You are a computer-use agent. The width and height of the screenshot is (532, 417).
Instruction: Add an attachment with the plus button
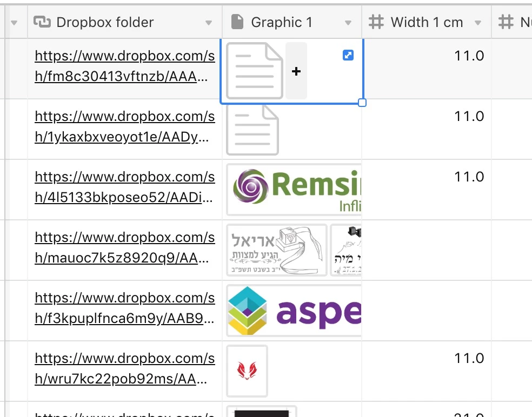[x=296, y=71]
